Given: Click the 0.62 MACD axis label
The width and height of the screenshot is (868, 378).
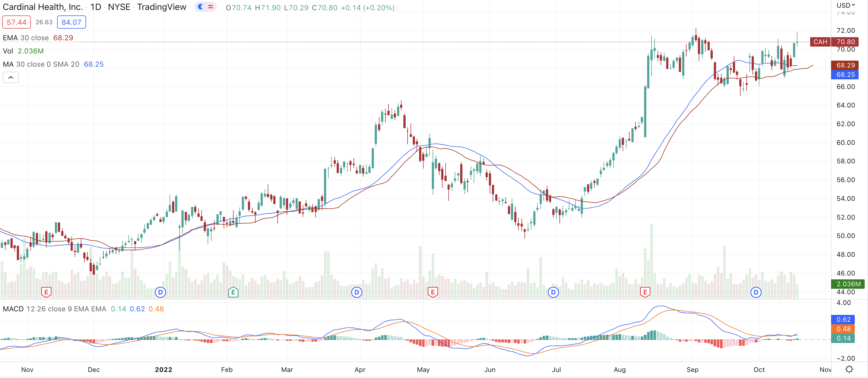Looking at the screenshot, I should pos(843,319).
